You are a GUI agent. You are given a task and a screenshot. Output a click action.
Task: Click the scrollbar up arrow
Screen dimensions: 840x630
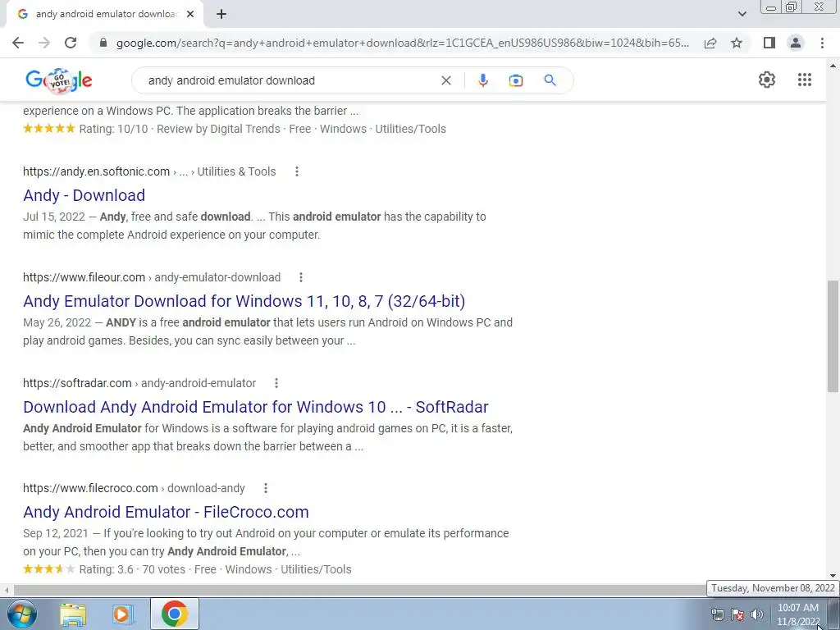(x=833, y=66)
